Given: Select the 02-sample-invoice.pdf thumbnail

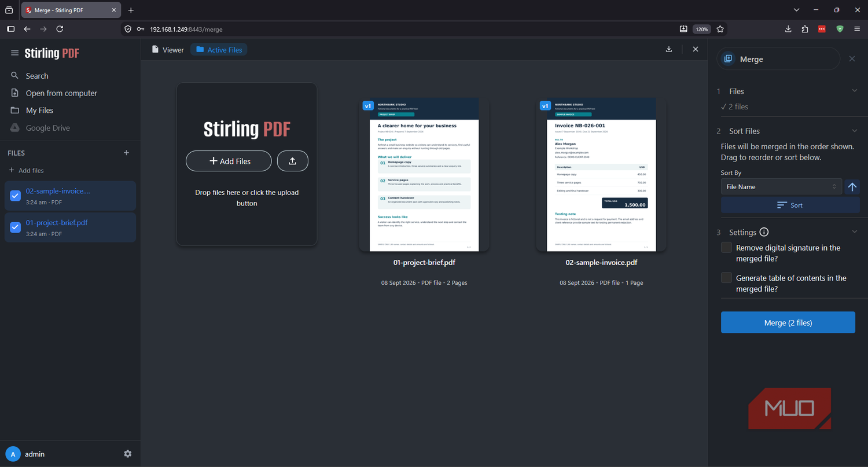Looking at the screenshot, I should [601, 175].
